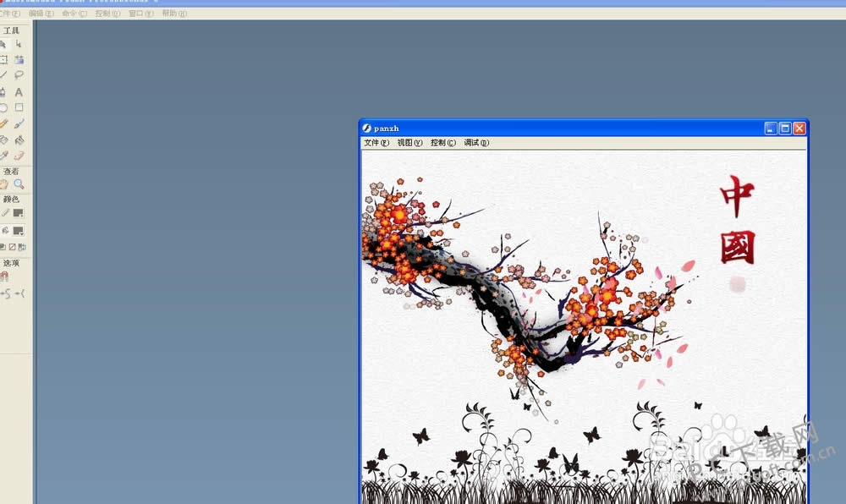The height and width of the screenshot is (504, 846).
Task: Open the 帮助 menu in the main menu bar
Action: click(174, 14)
